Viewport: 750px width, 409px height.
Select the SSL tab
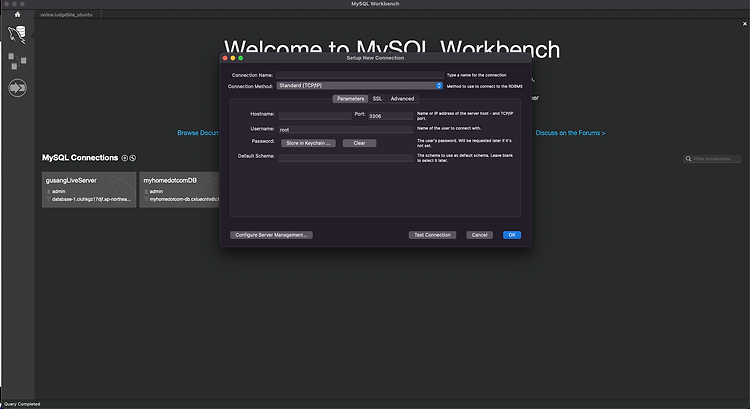(377, 99)
